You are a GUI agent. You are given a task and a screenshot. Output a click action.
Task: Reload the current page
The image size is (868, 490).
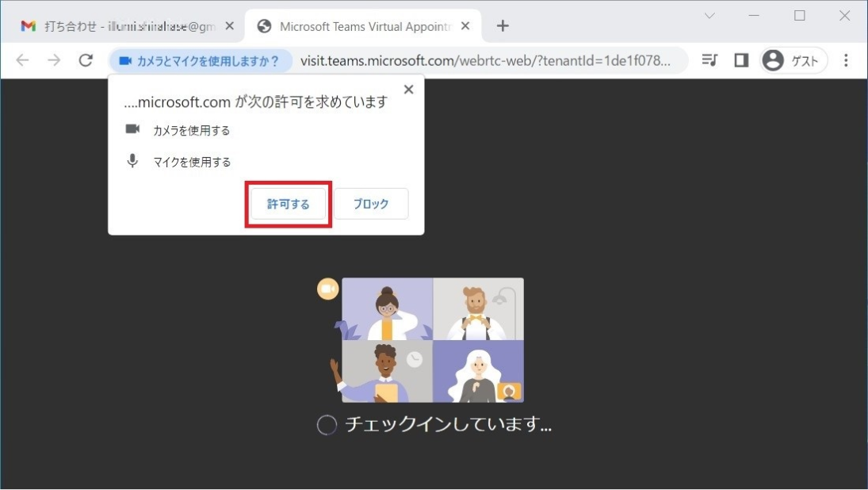86,60
